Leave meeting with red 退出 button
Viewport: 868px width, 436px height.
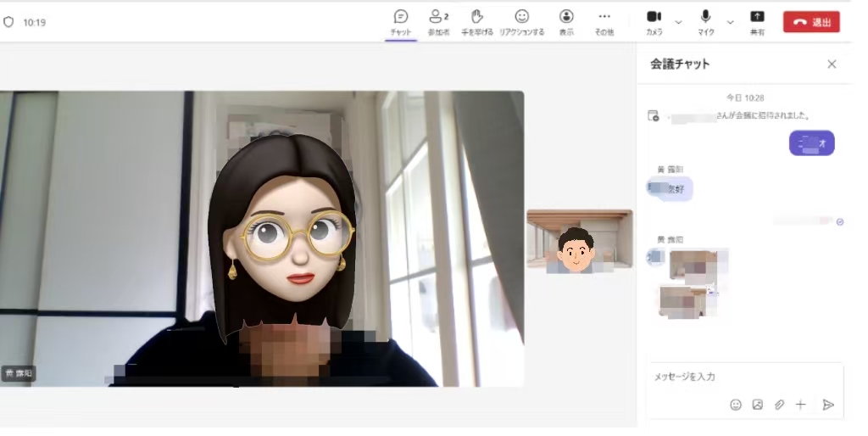(811, 22)
